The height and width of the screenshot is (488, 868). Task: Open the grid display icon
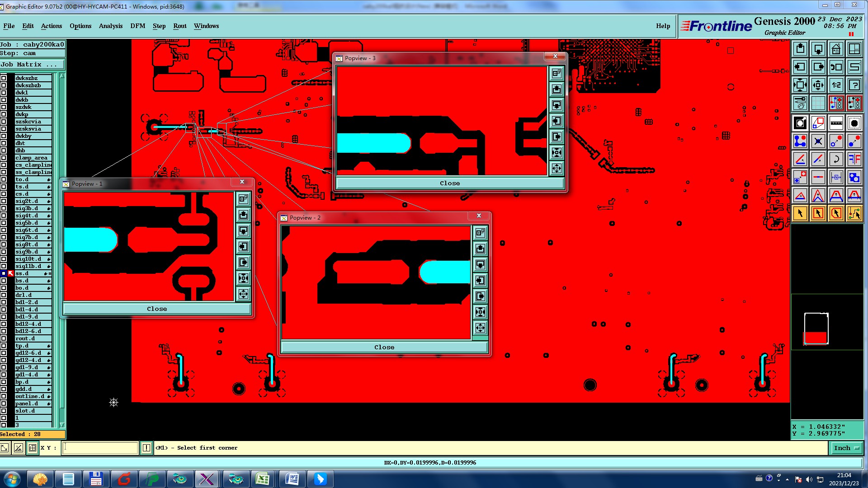coord(818,103)
